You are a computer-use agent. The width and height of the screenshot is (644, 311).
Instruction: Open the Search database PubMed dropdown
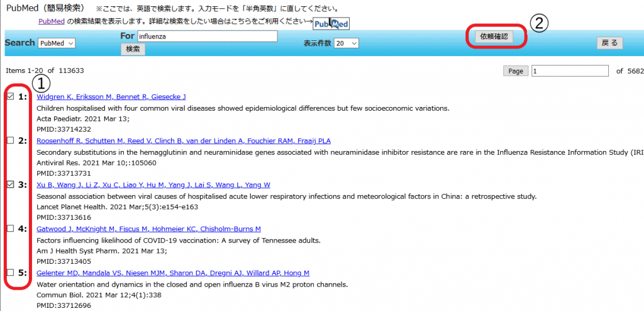pyautogui.click(x=57, y=43)
